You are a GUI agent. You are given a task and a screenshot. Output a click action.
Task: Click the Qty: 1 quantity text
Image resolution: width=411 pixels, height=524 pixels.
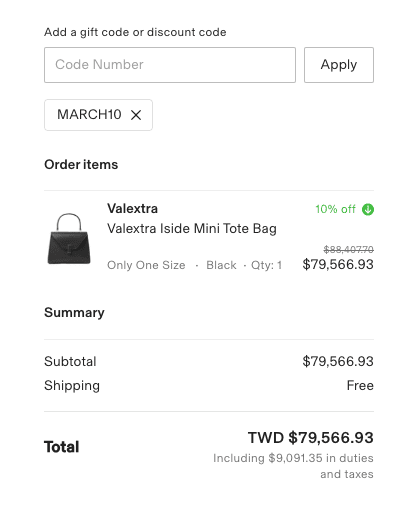click(266, 265)
